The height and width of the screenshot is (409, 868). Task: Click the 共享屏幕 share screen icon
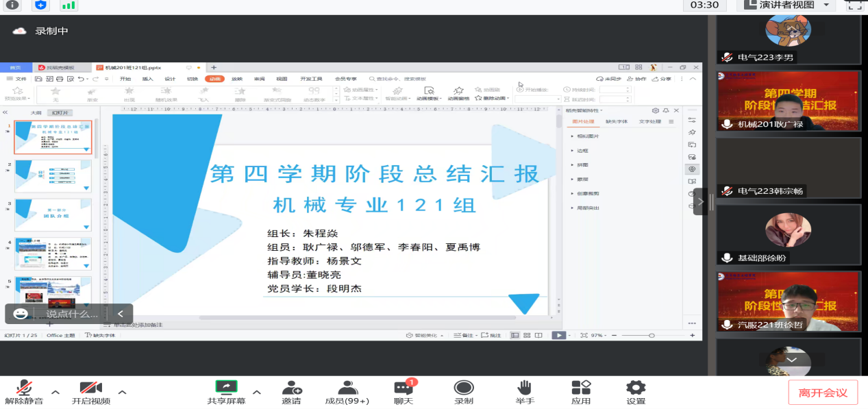tap(226, 388)
